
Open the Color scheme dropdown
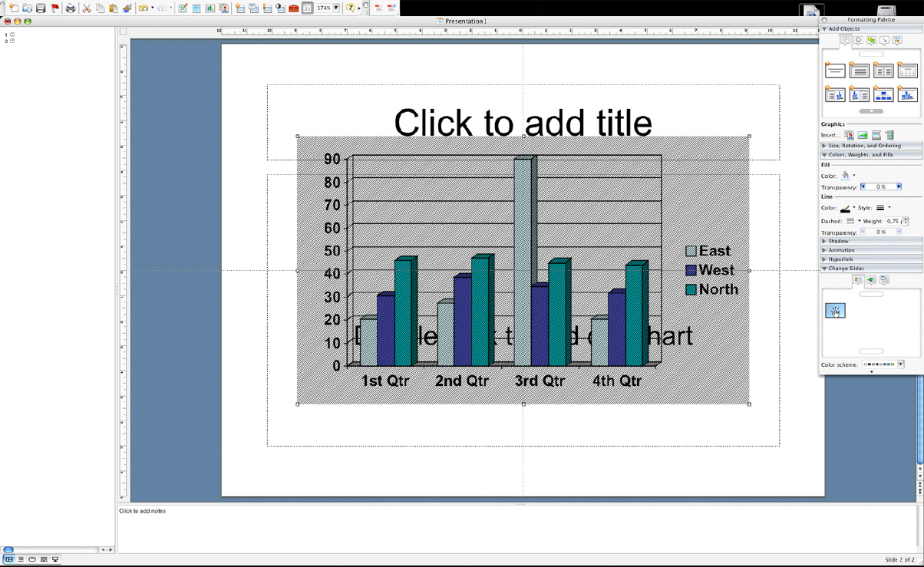[901, 364]
